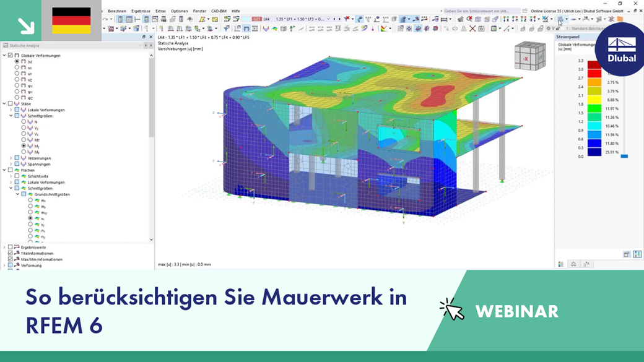Collapse Schnittgrößen under Stäbe
644x362 pixels.
(11, 116)
